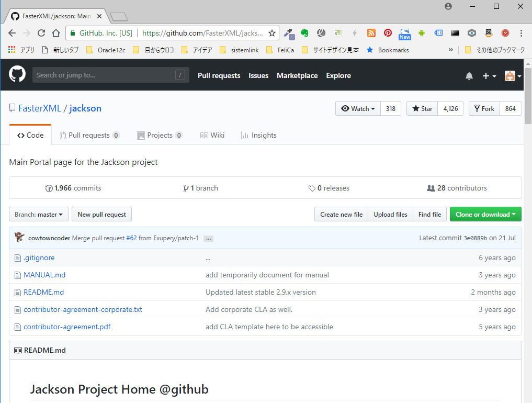Click the blue New badge extension icon
Image resolution: width=532 pixels, height=403 pixels.
click(405, 34)
